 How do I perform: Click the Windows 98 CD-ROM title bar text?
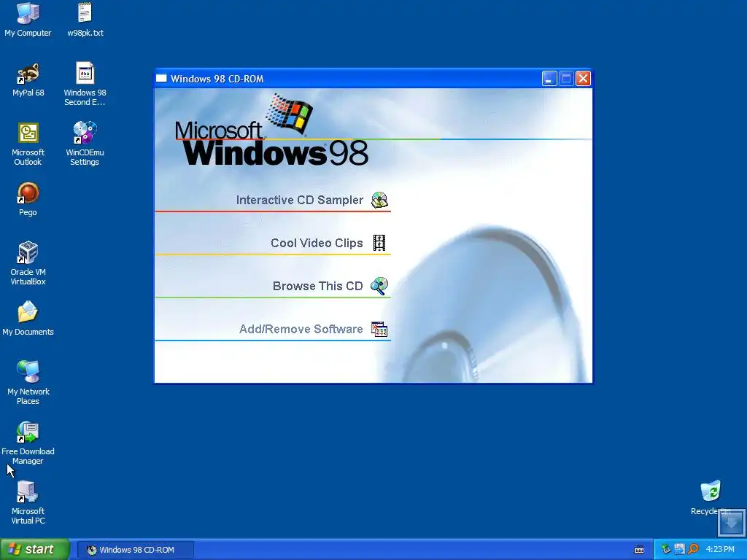(217, 79)
